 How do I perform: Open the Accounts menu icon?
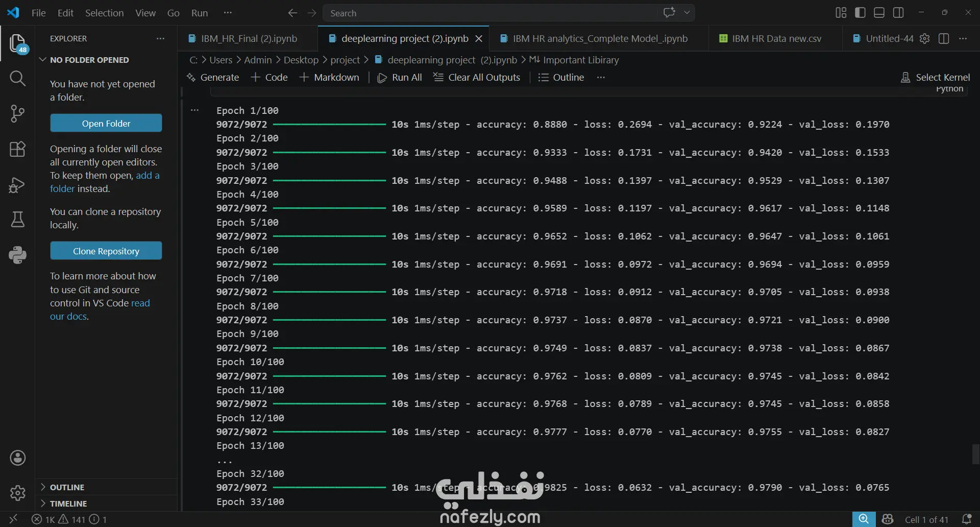point(17,458)
